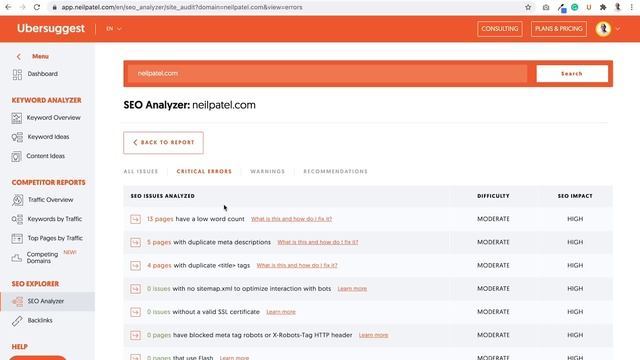Click arrow icon for low word count row
640x360 pixels.
point(136,219)
